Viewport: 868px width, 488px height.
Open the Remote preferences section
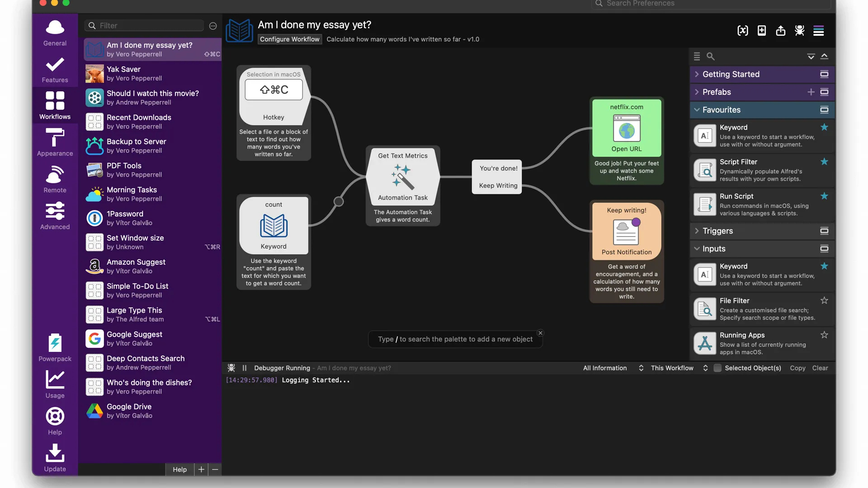55,179
